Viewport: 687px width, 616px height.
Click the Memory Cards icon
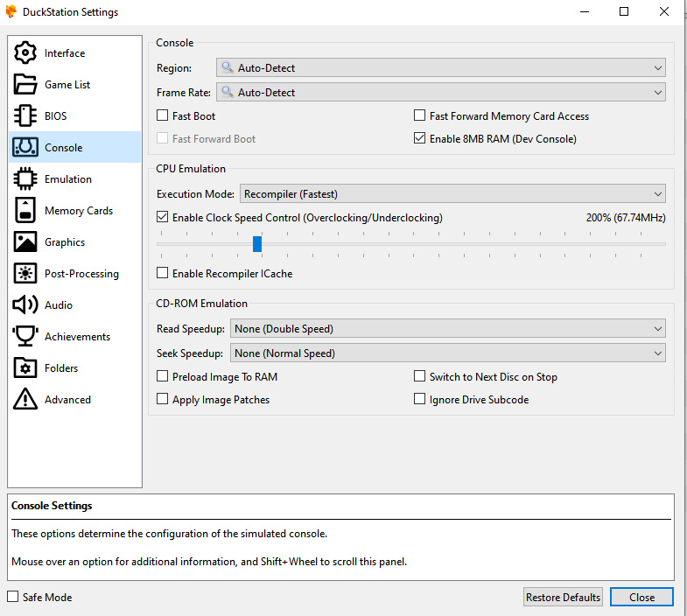point(25,211)
